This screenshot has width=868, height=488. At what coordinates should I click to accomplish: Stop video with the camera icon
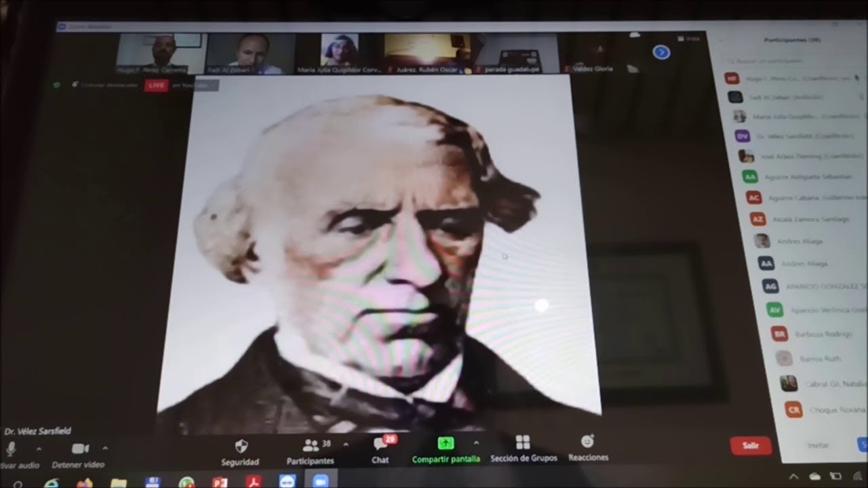pyautogui.click(x=80, y=449)
